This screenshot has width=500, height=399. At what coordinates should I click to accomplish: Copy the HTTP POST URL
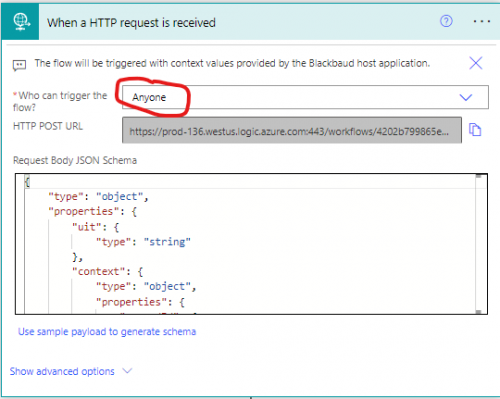(475, 129)
